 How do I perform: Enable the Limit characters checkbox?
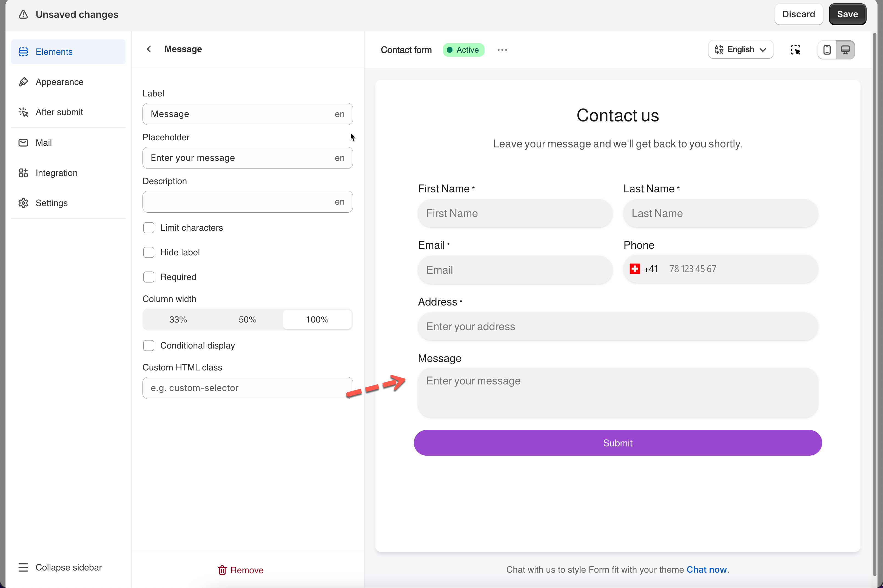tap(149, 228)
